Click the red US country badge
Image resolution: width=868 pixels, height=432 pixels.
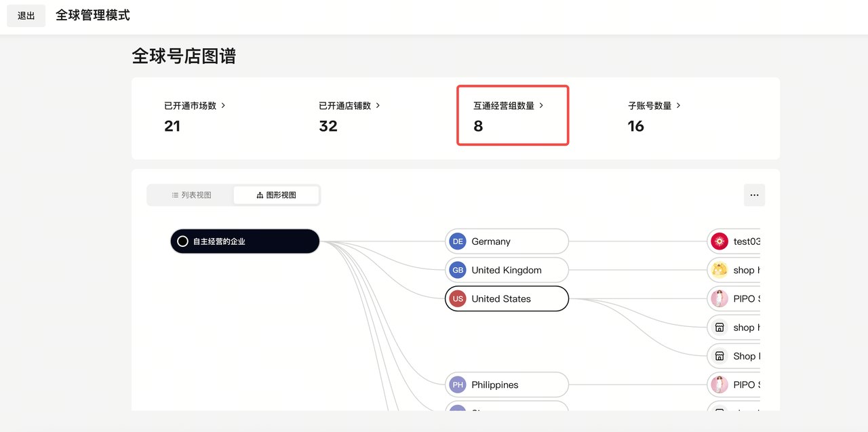(x=458, y=299)
